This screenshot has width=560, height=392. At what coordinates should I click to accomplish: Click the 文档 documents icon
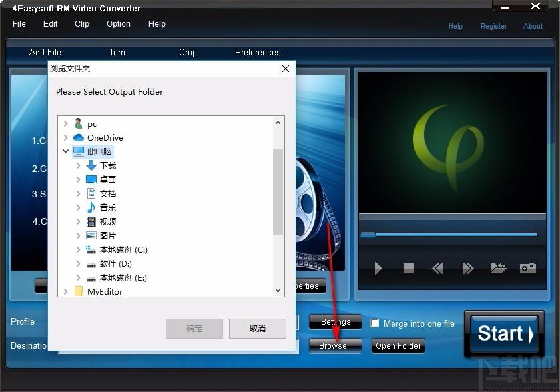pyautogui.click(x=91, y=193)
